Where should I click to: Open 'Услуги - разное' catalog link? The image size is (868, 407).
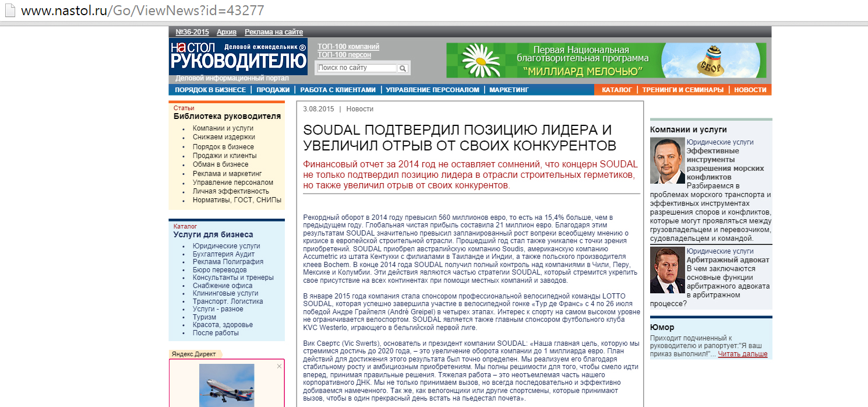[x=218, y=309]
